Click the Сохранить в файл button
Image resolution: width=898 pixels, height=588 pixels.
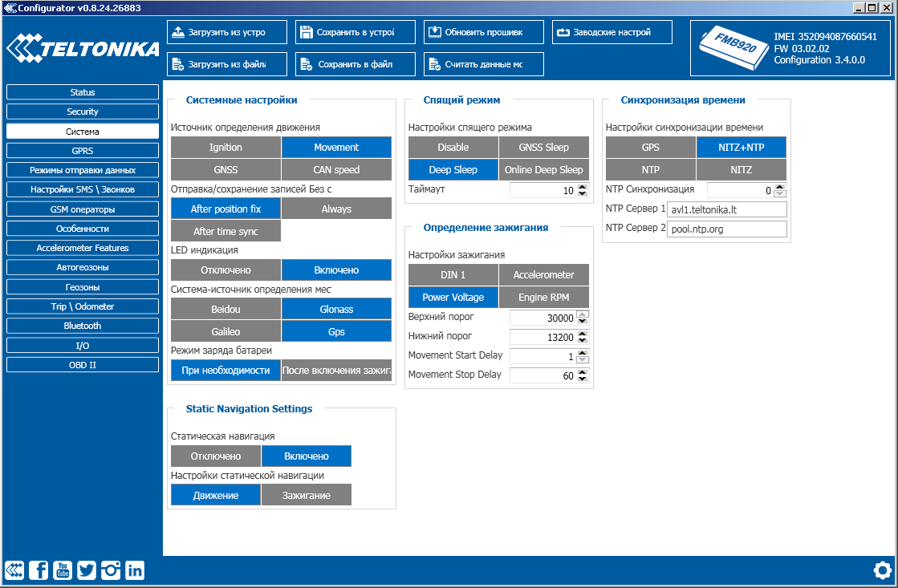point(355,64)
